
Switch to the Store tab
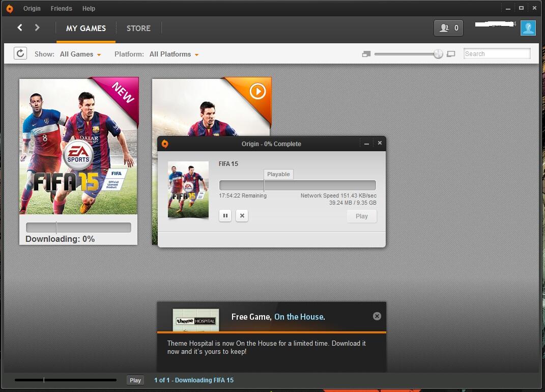138,28
